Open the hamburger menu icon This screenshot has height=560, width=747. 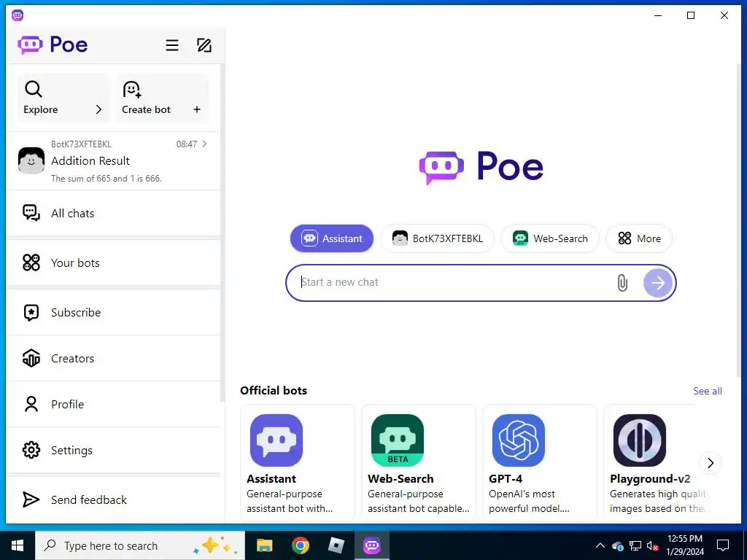[172, 45]
